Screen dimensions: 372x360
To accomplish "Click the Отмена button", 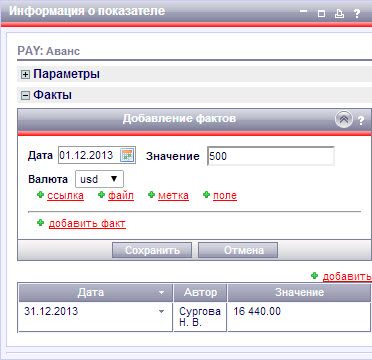I will pos(238,250).
